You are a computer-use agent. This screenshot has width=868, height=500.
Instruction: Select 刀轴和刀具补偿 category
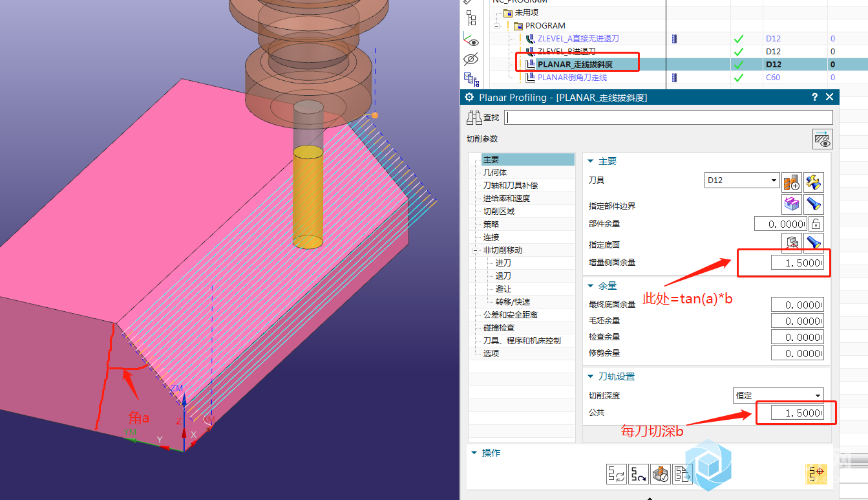pos(511,186)
